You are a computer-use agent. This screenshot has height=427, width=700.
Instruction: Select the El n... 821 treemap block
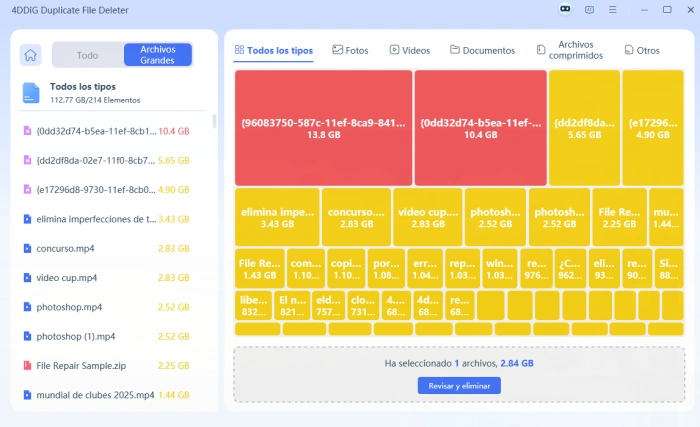point(292,306)
